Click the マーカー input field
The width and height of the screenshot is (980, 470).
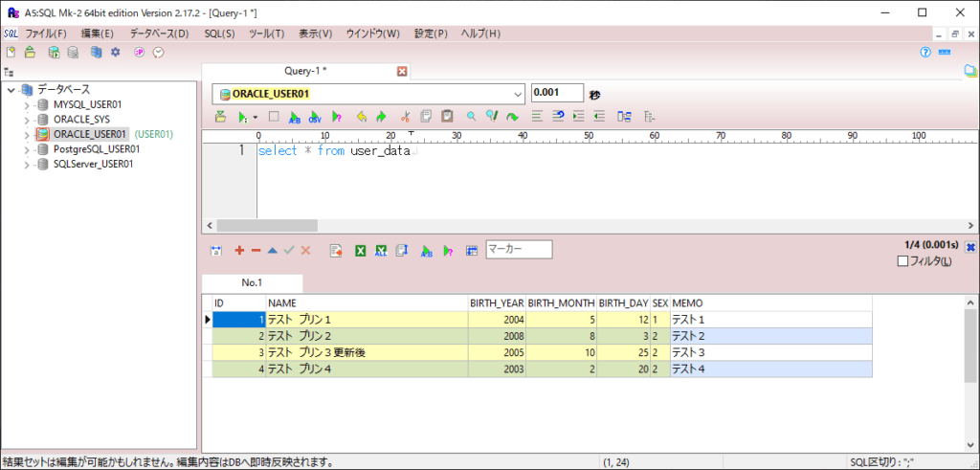tap(519, 250)
